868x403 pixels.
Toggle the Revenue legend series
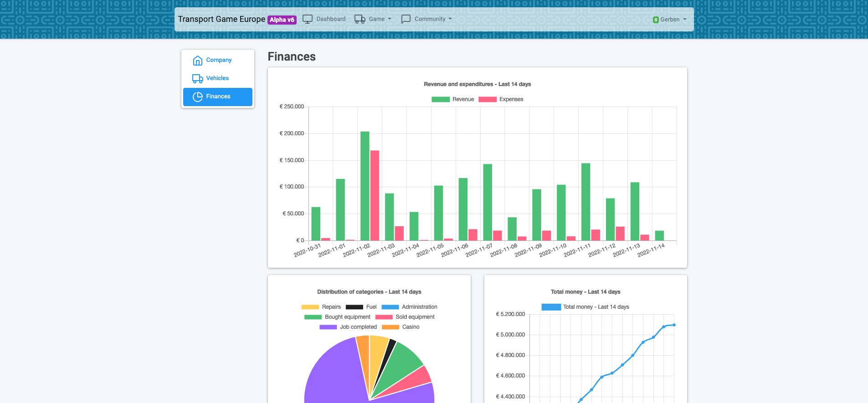[x=453, y=99]
